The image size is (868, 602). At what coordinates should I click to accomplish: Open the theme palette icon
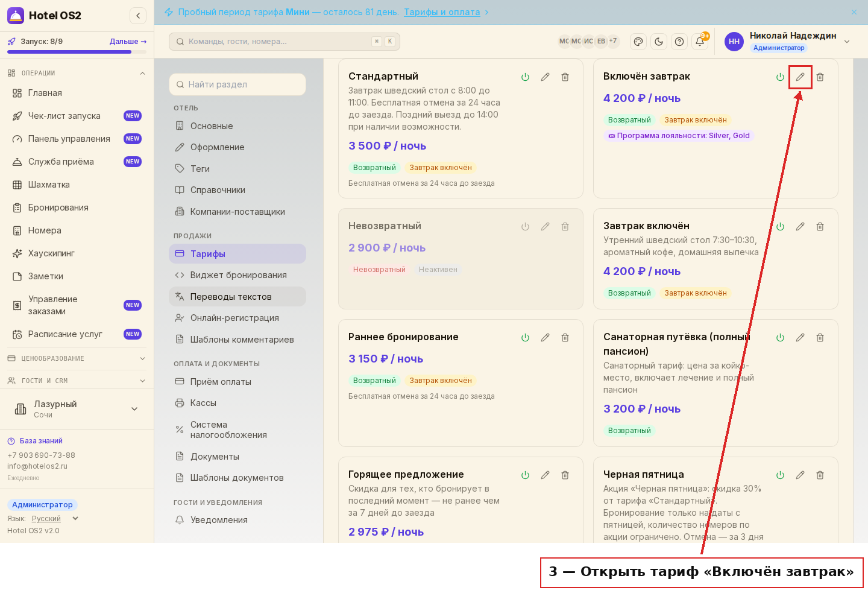coord(638,42)
